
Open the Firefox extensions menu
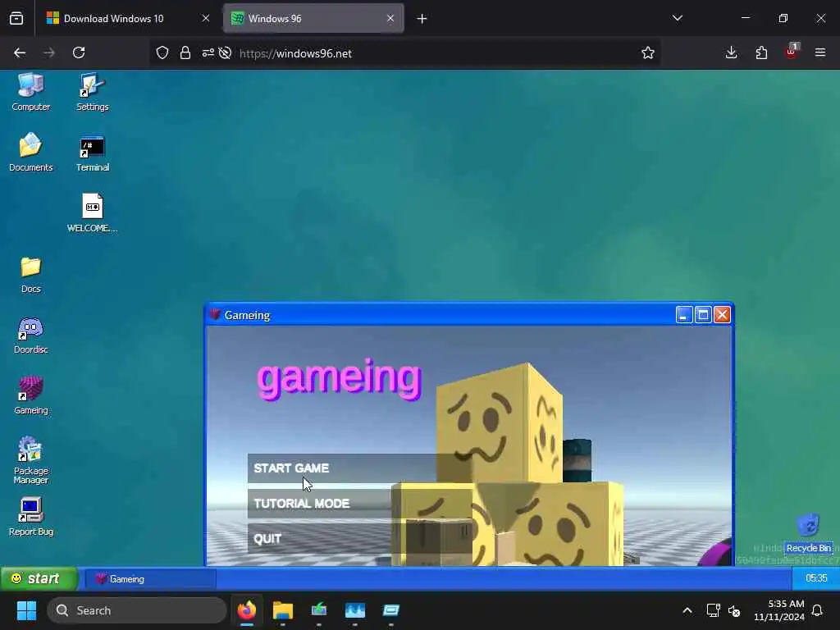tap(761, 53)
